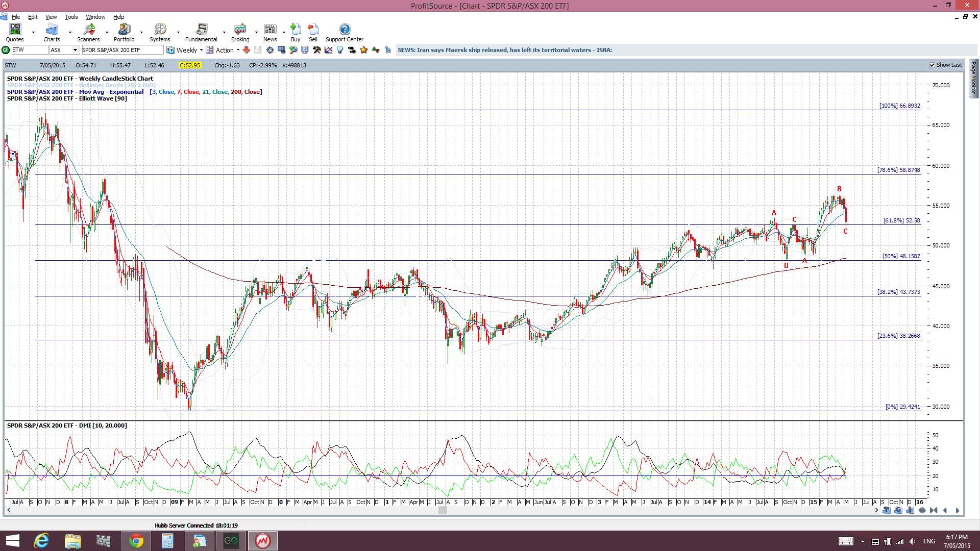Open the Window menu
This screenshot has height=551, width=980.
[95, 17]
